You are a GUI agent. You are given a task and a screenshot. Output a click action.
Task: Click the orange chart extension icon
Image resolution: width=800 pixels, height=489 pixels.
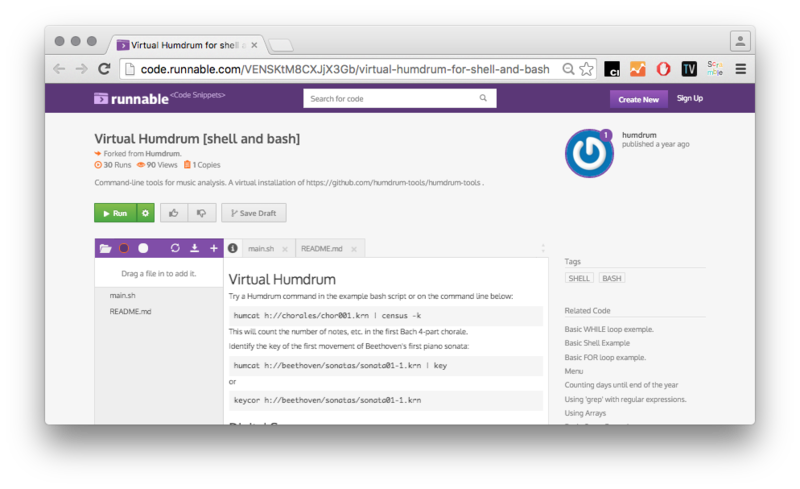pyautogui.click(x=638, y=69)
